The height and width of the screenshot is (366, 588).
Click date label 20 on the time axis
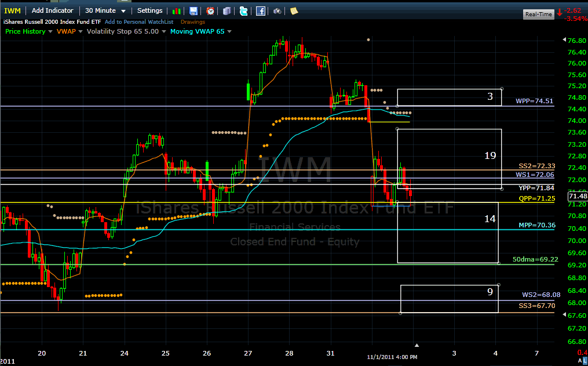point(42,353)
